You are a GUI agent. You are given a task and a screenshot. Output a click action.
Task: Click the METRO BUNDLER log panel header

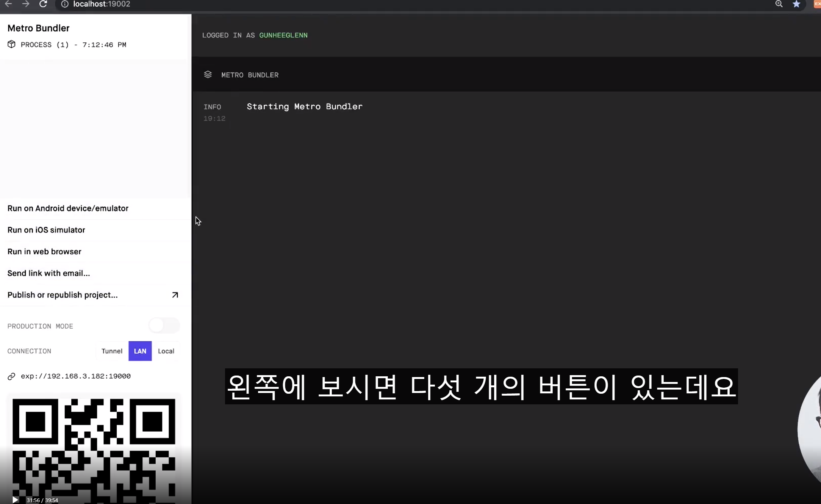pos(506,75)
